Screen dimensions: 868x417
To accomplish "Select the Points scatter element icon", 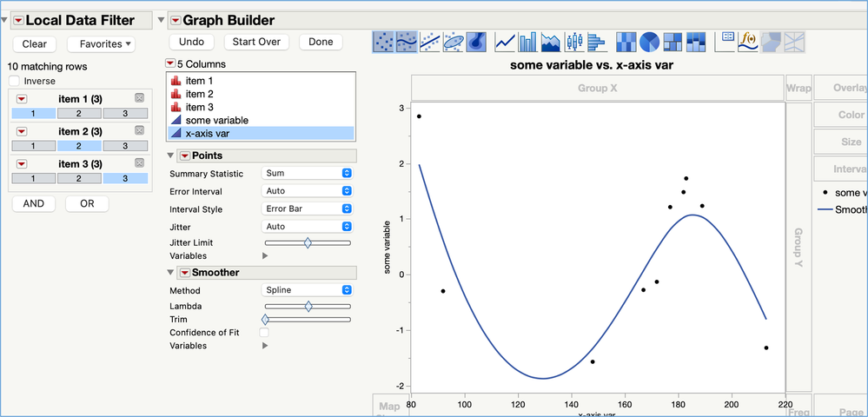I will [x=382, y=42].
